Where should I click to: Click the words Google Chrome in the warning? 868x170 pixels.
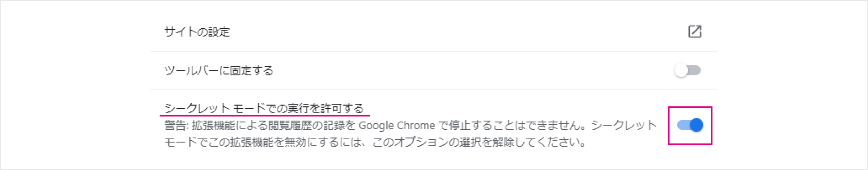click(x=397, y=125)
